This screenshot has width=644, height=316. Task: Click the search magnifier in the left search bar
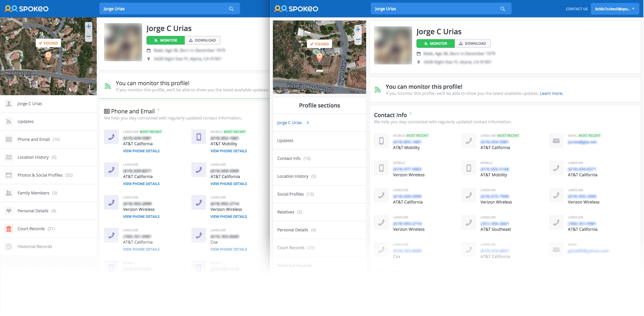click(231, 9)
